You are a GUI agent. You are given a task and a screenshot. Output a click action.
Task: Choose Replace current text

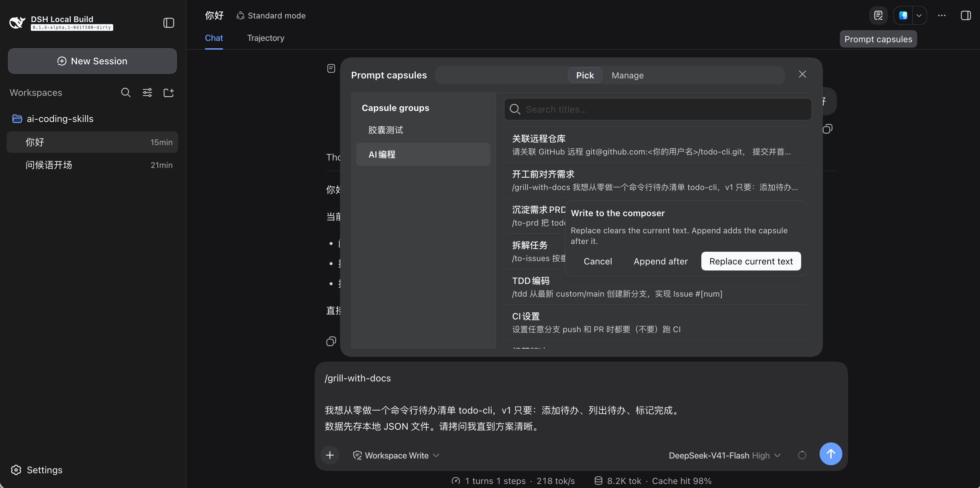tap(751, 261)
